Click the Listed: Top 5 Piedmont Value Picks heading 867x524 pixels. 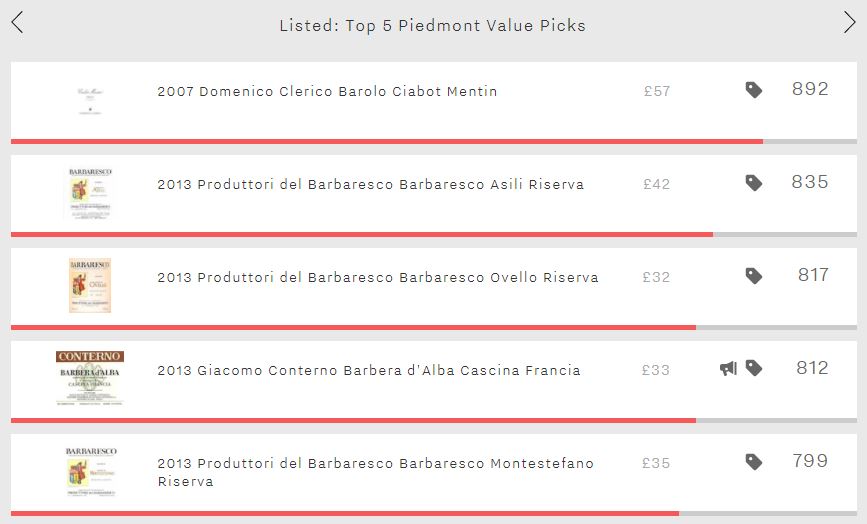click(x=432, y=25)
